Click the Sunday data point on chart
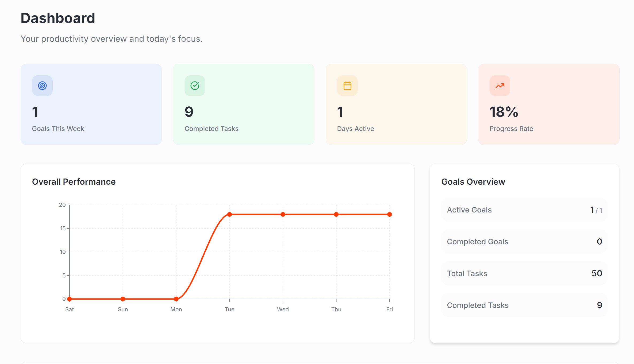Screen dimensions: 634x364 click(123, 299)
